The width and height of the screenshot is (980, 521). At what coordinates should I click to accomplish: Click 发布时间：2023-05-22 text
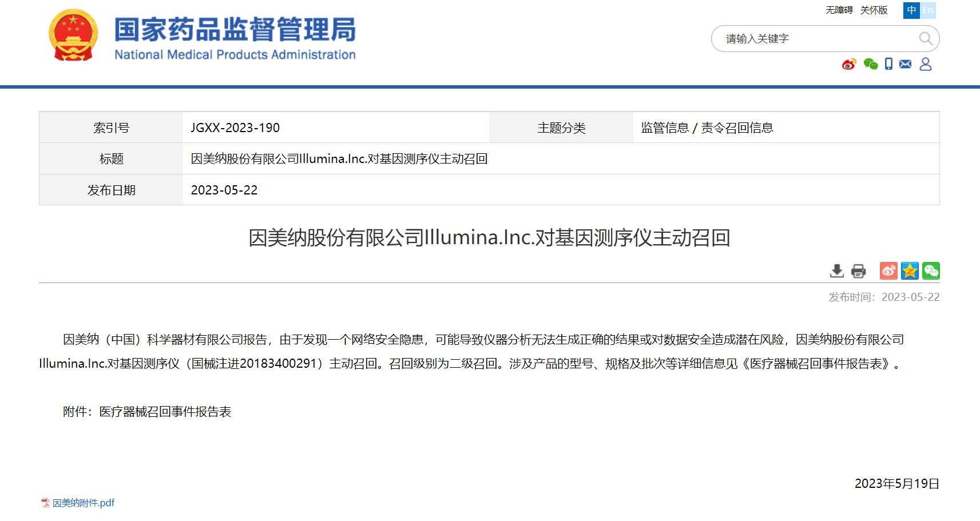[x=884, y=297]
